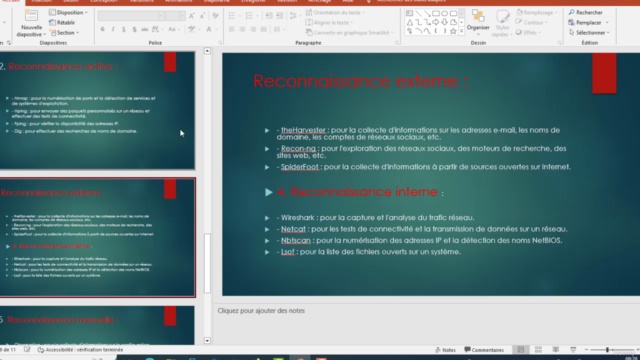Open Police dialog launcher
Image resolution: width=640 pixels, height=360 pixels.
[220, 43]
